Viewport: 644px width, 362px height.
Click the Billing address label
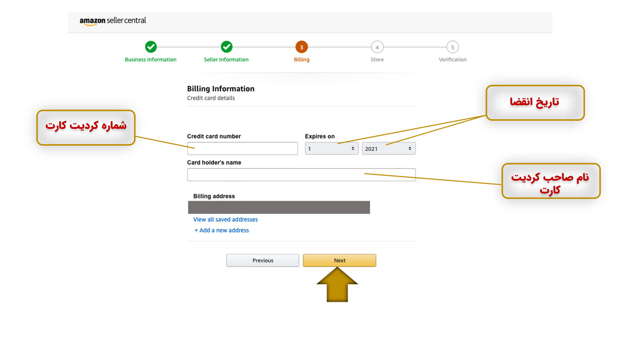214,196
